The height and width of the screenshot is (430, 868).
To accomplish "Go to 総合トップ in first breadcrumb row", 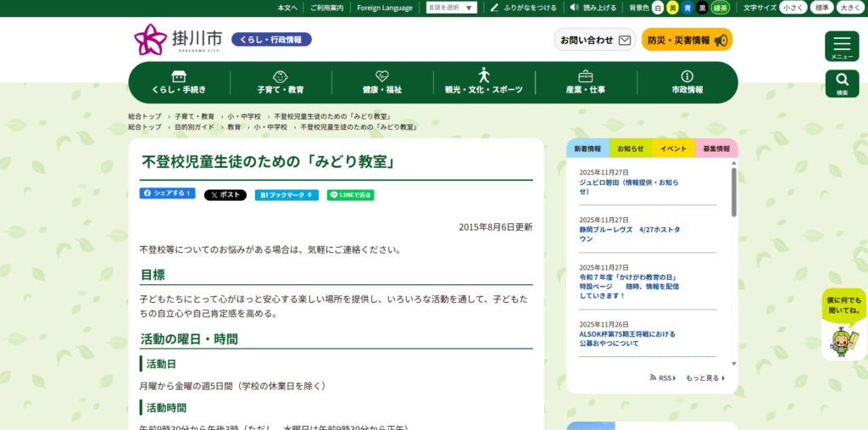I will [x=144, y=116].
